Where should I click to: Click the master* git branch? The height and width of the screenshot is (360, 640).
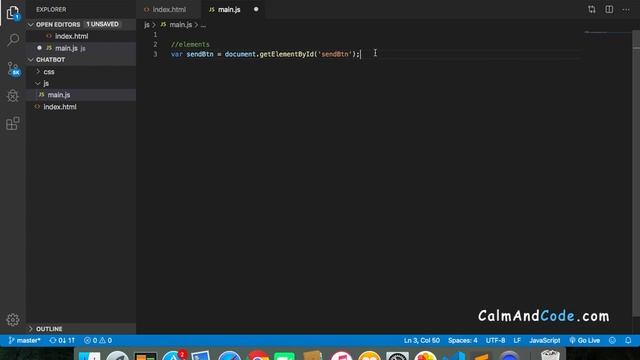(x=24, y=340)
